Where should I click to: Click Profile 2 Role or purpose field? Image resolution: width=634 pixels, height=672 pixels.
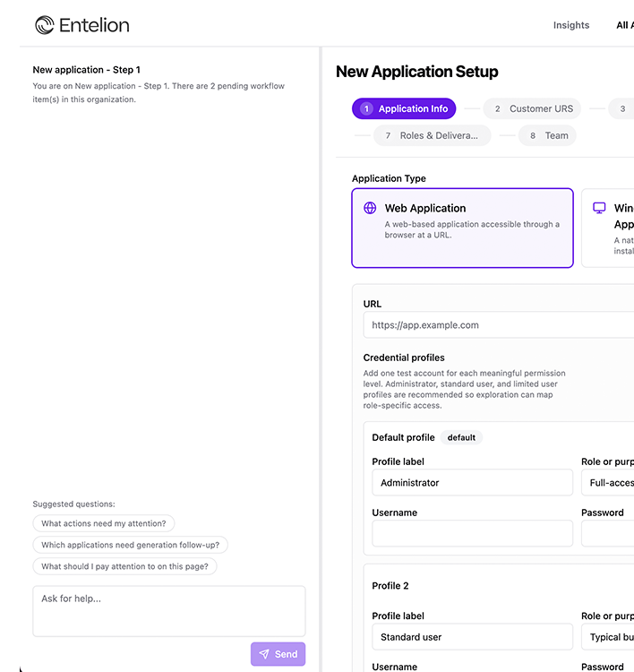pyautogui.click(x=607, y=637)
